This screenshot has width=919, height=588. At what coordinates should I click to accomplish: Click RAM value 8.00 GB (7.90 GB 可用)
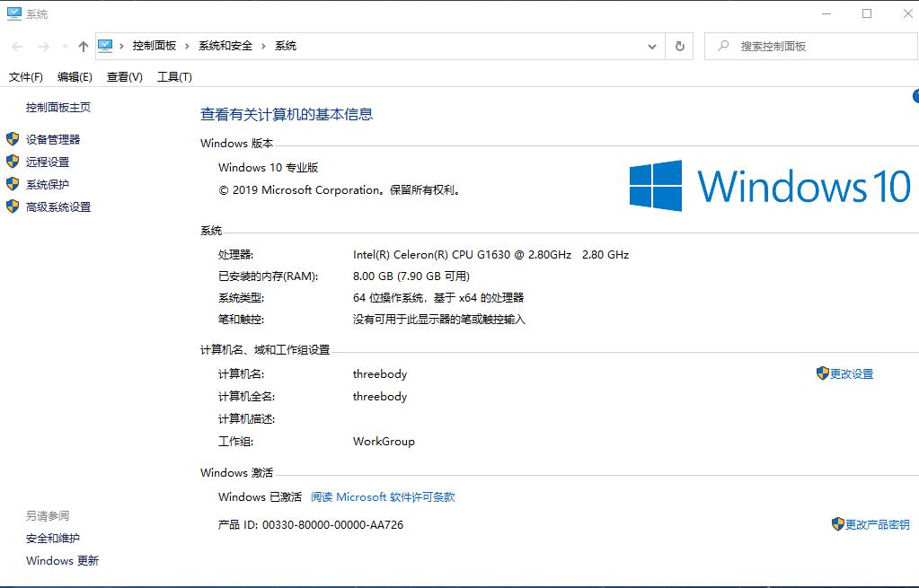tap(411, 276)
